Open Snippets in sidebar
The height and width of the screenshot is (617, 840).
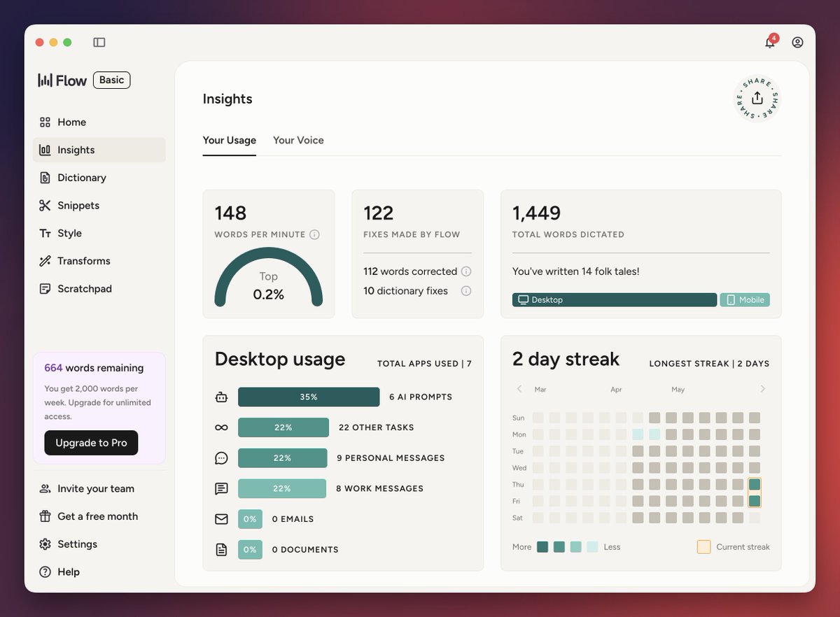click(x=99, y=205)
